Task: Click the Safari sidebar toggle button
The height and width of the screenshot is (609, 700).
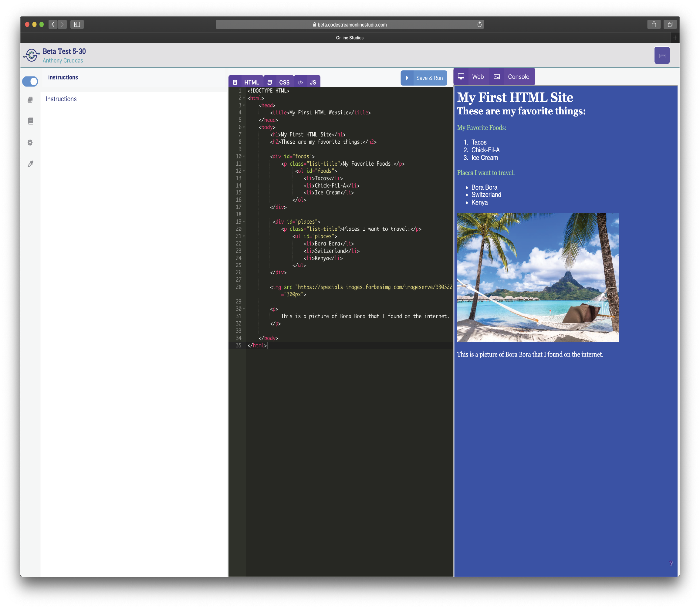Action: [x=77, y=24]
